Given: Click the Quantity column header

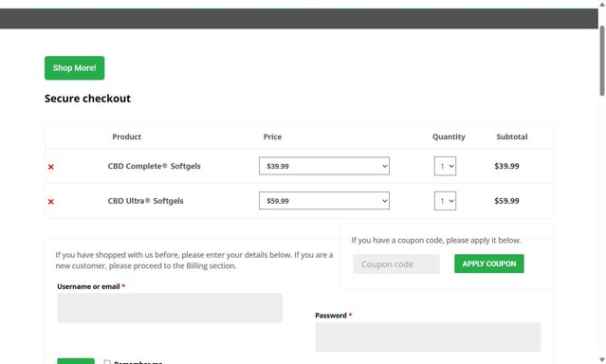Looking at the screenshot, I should coord(449,136).
